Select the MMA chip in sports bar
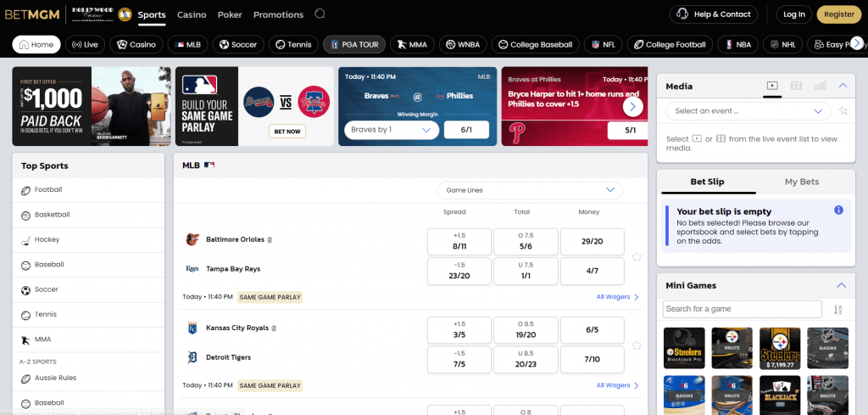The width and height of the screenshot is (868, 415). click(x=412, y=44)
